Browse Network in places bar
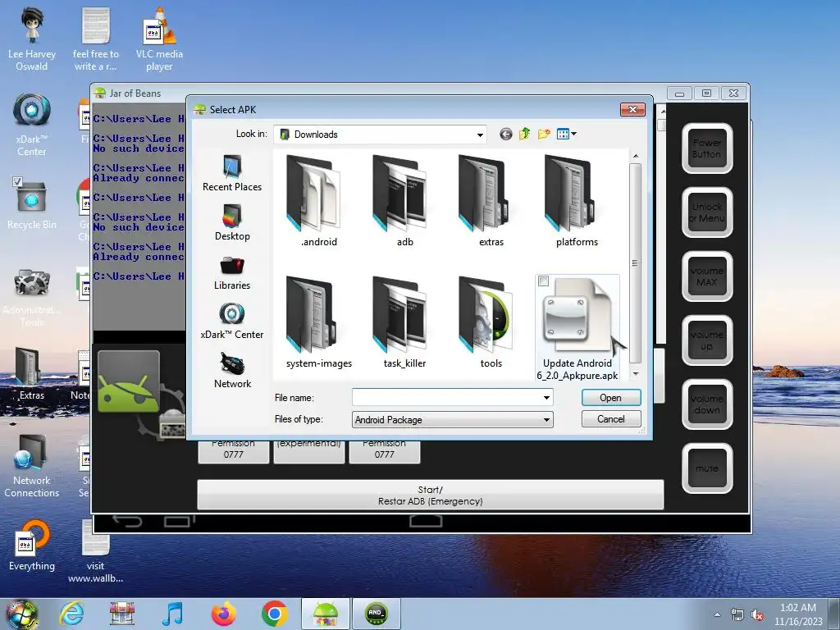 (232, 370)
